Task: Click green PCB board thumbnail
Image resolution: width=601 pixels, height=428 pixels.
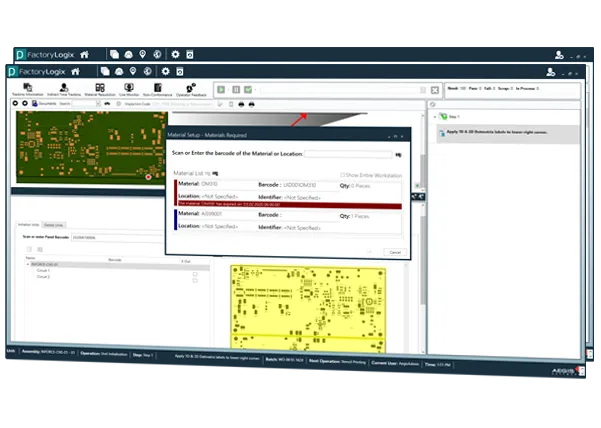Action: [92, 147]
